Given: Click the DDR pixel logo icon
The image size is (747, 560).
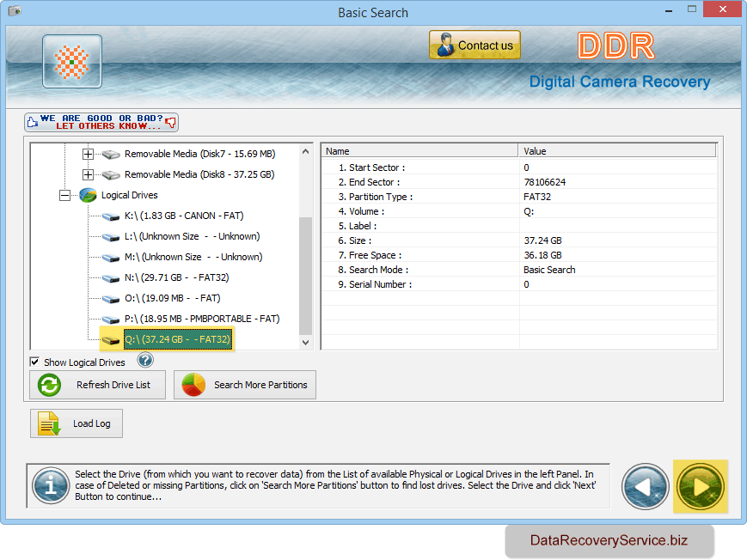Looking at the screenshot, I should pos(72,62).
